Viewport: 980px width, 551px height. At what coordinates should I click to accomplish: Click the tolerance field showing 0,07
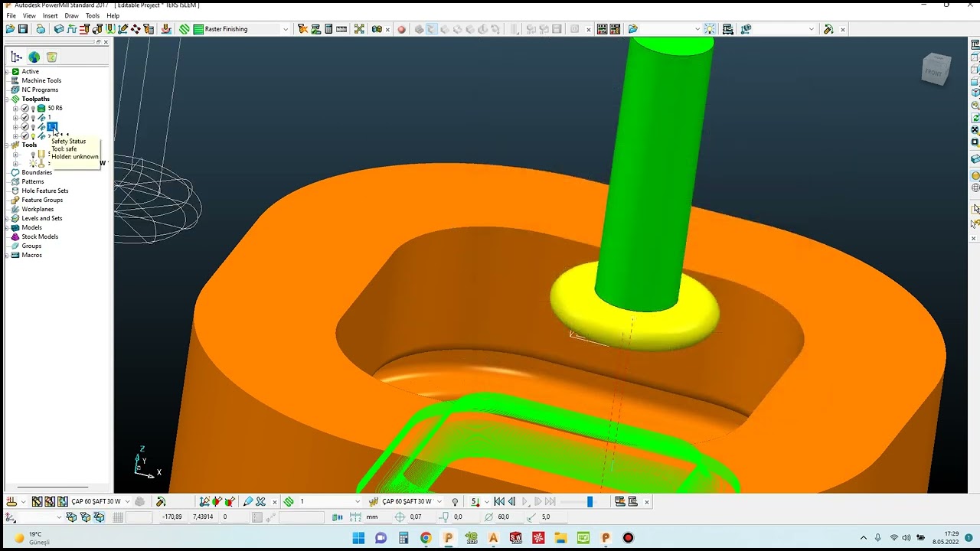[x=423, y=517]
